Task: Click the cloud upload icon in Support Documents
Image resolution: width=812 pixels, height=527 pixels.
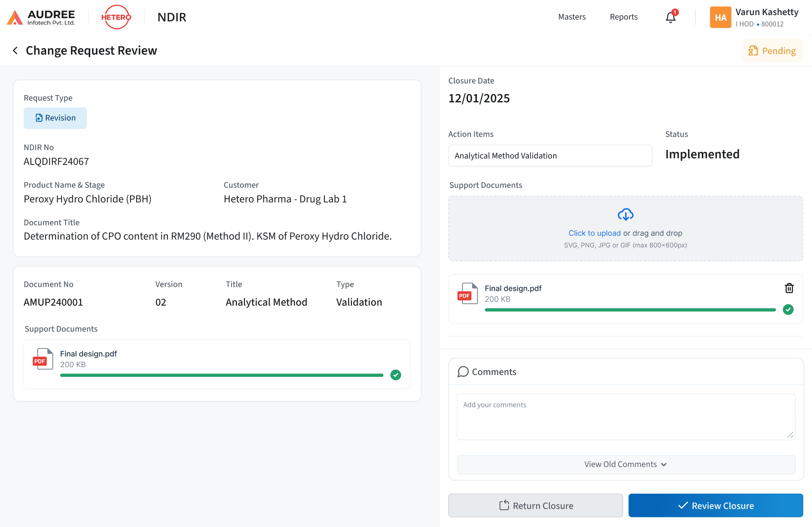Action: click(x=626, y=215)
